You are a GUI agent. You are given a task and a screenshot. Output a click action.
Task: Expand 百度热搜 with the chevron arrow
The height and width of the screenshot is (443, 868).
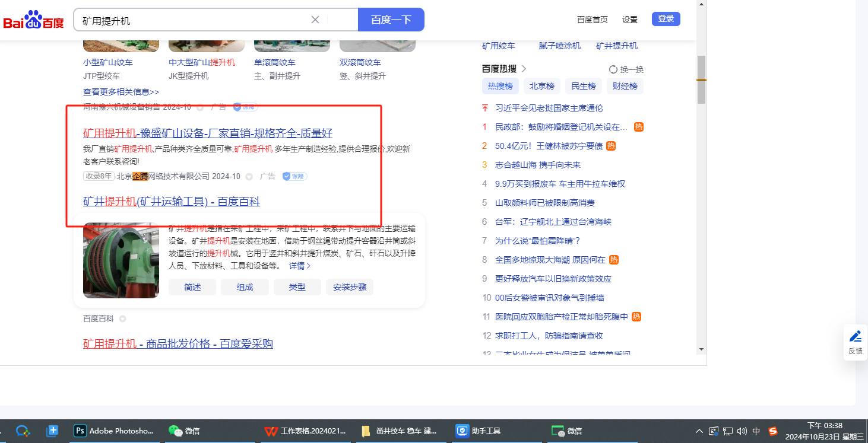point(524,69)
